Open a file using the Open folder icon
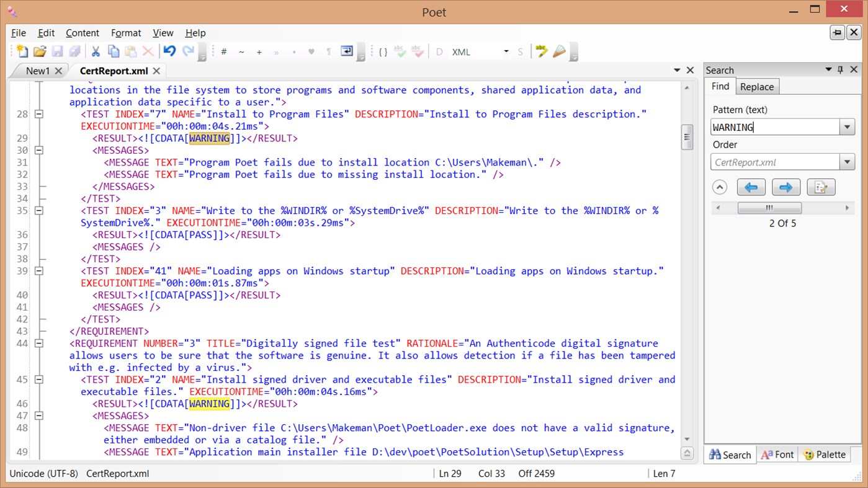Screen dimensions: 868x488 40,51
